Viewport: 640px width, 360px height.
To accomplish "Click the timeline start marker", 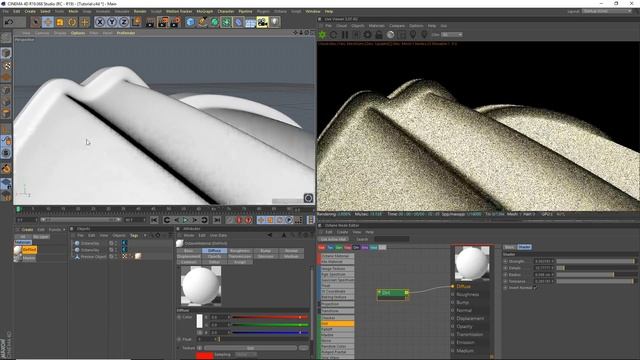I will pyautogui.click(x=18, y=209).
